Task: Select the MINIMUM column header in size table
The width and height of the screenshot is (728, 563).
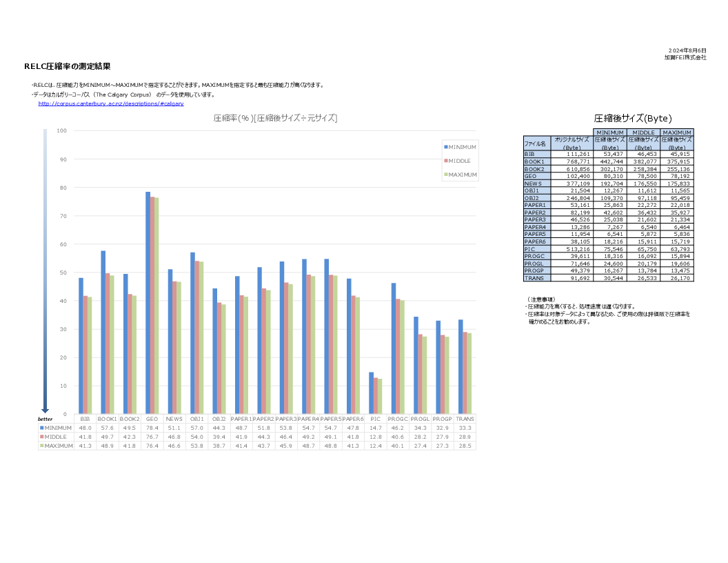Action: click(610, 132)
